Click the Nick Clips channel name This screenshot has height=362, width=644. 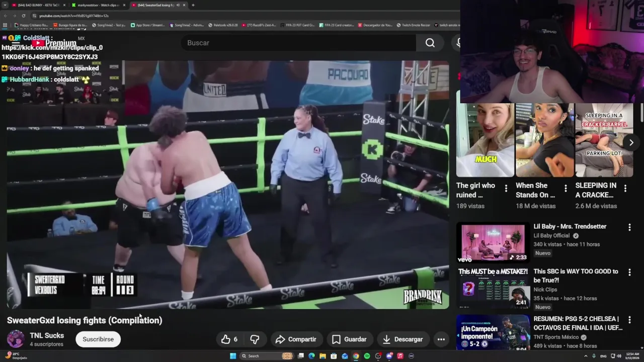pyautogui.click(x=545, y=290)
